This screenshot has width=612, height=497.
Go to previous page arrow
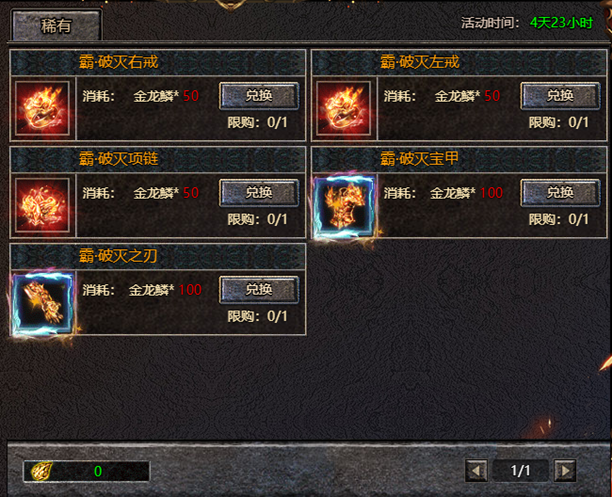[476, 470]
